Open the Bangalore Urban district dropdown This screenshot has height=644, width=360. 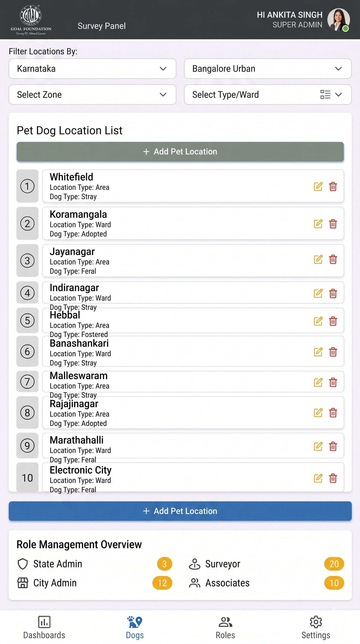tap(268, 69)
